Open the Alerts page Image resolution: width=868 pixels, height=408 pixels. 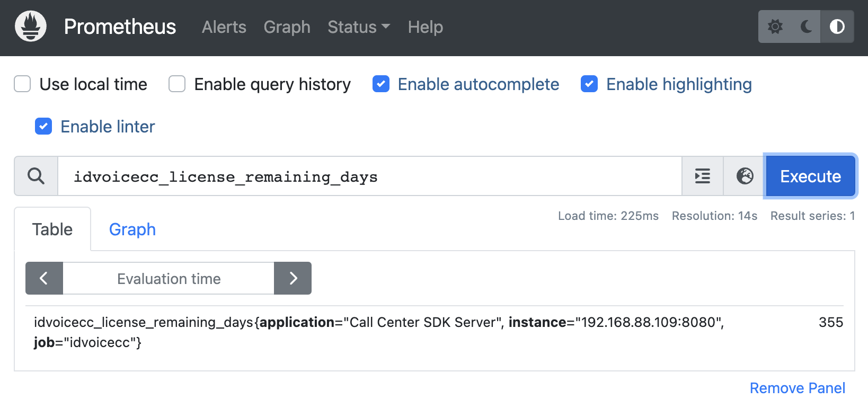pyautogui.click(x=224, y=27)
